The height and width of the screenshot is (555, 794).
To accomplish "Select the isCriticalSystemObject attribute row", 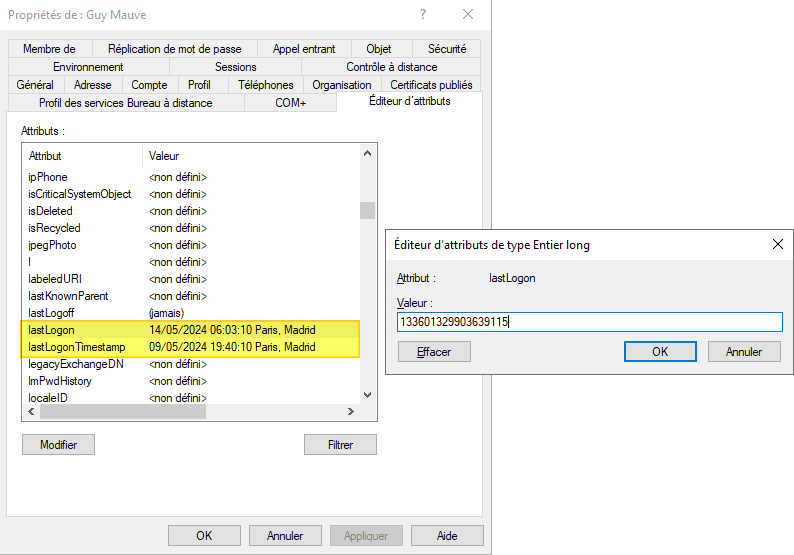I will [191, 194].
